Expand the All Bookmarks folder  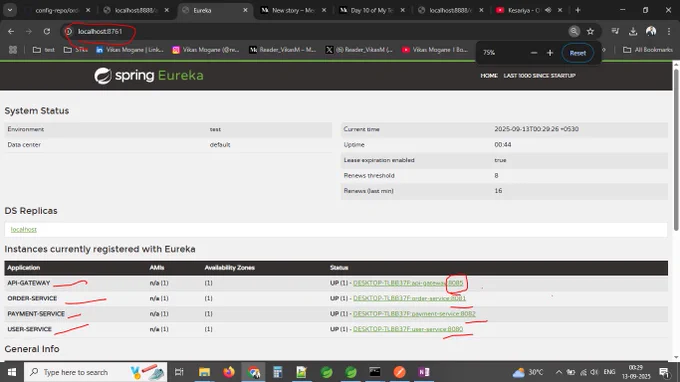(x=647, y=50)
